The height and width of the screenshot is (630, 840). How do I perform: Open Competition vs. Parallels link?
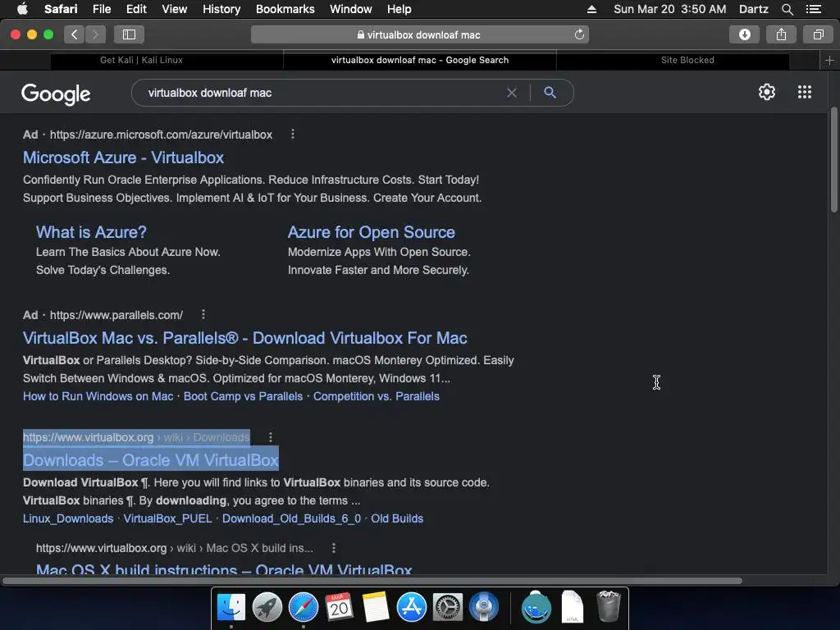[376, 396]
